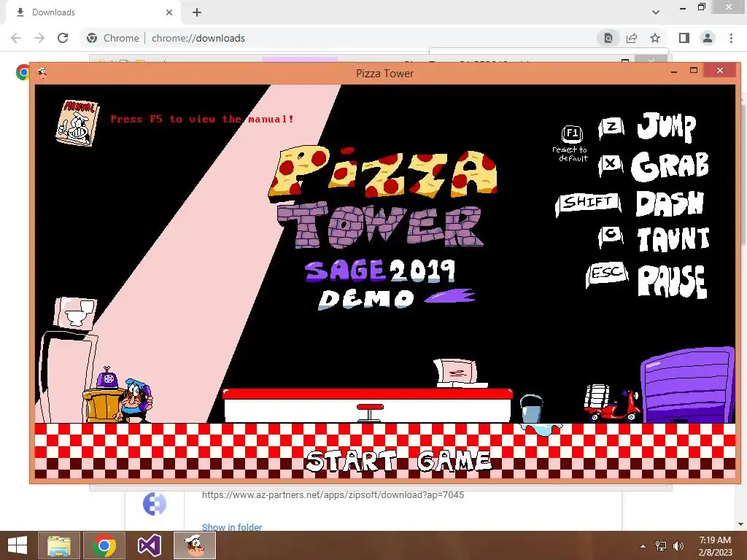Viewport: 747px width, 560px height.
Task: Click Peppino character by the phone
Action: [135, 400]
